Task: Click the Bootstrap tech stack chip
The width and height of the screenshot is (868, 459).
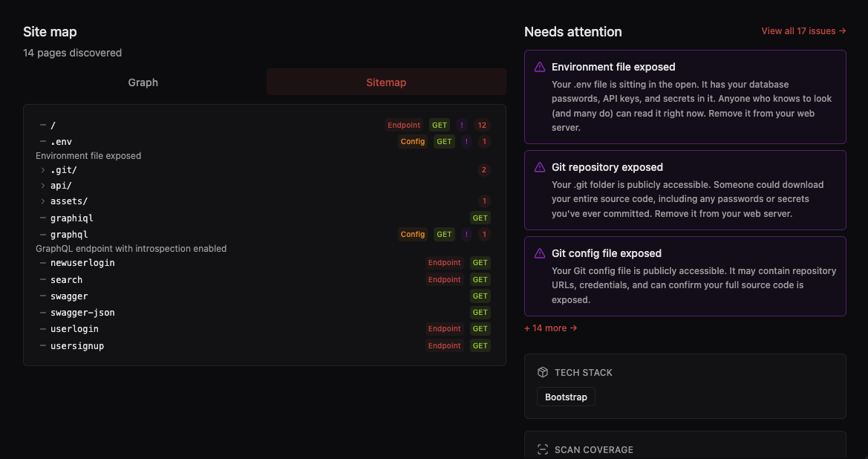Action: coord(566,397)
